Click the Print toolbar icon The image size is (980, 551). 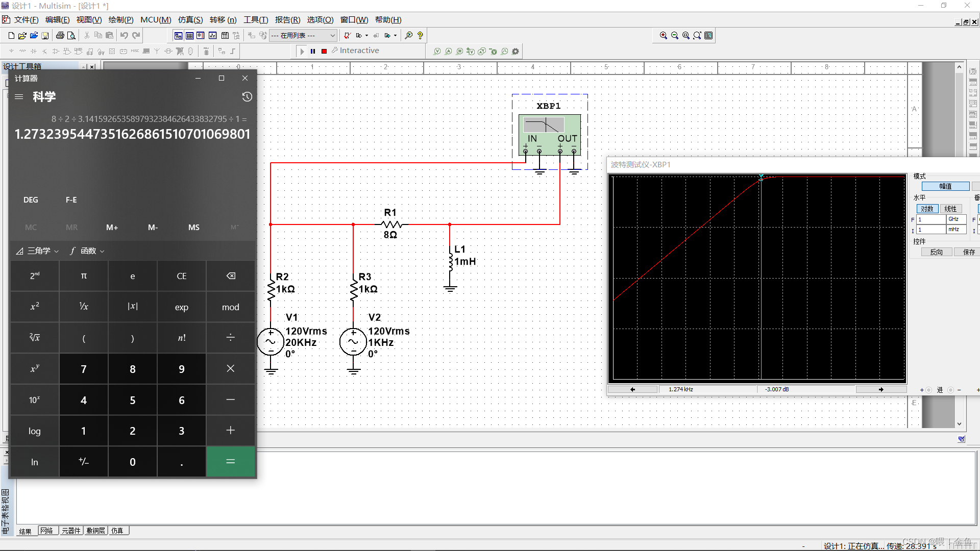(x=60, y=36)
